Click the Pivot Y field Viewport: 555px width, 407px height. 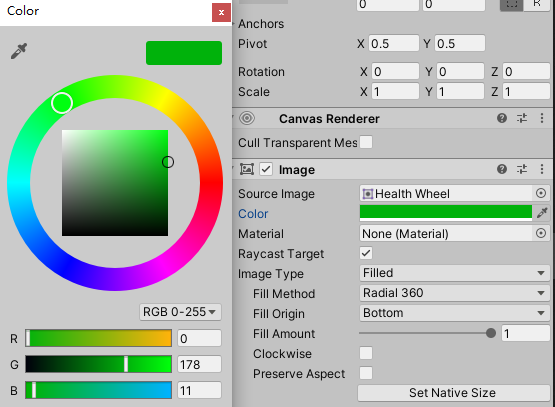click(460, 44)
